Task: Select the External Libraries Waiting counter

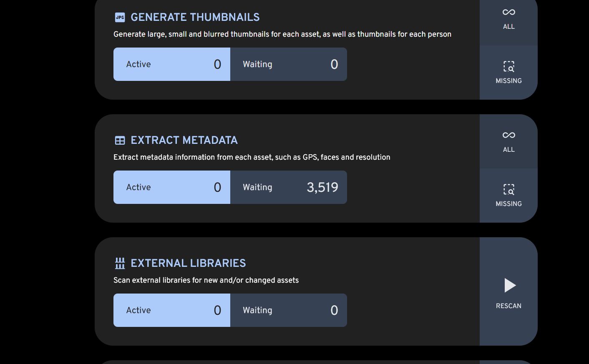Action: (289, 310)
